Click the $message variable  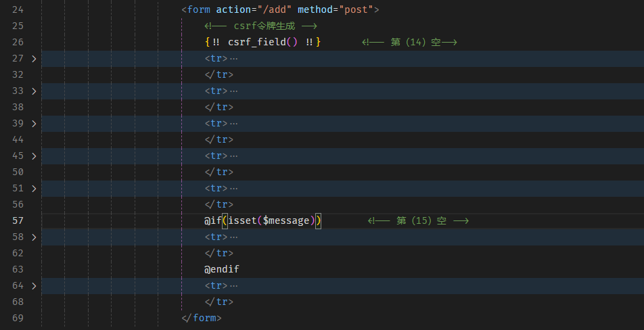click(x=286, y=221)
